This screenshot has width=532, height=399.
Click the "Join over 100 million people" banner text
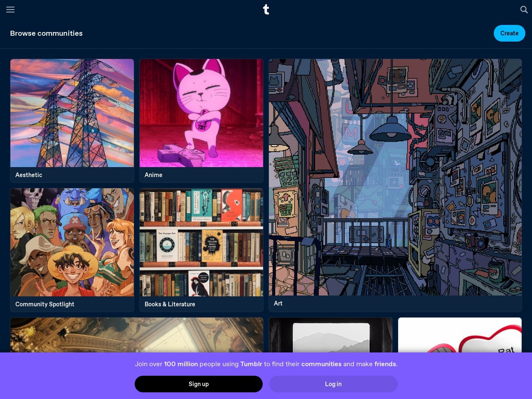pyautogui.click(x=266, y=364)
